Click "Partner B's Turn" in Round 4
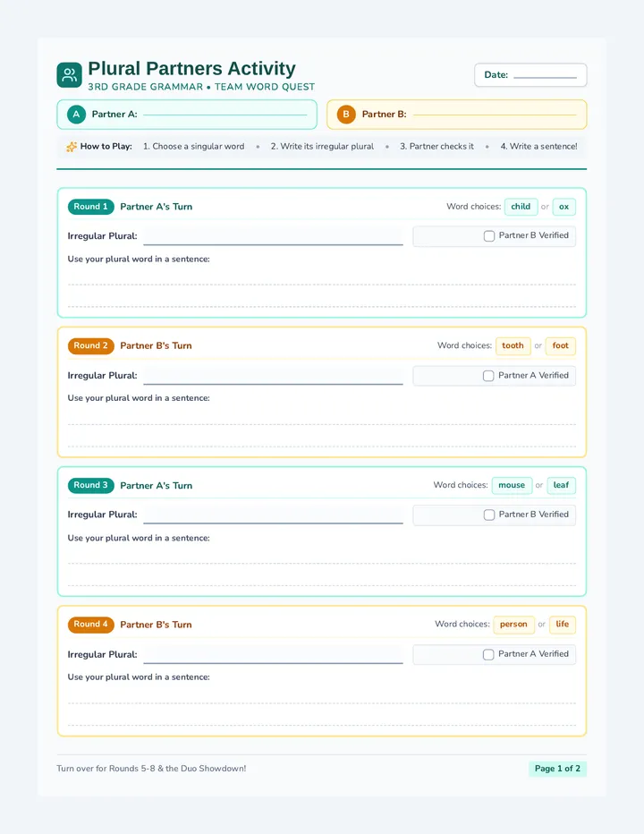The width and height of the screenshot is (644, 834). (x=156, y=625)
